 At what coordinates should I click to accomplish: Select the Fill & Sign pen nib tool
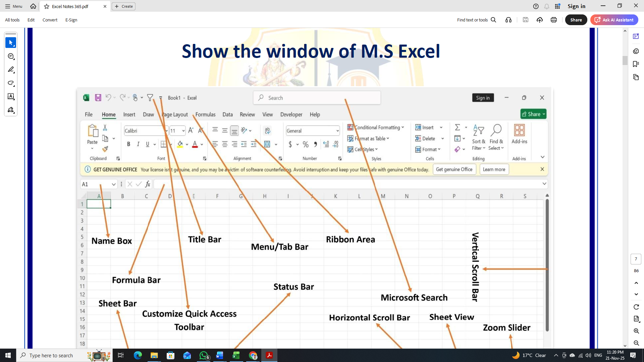pos(11,110)
